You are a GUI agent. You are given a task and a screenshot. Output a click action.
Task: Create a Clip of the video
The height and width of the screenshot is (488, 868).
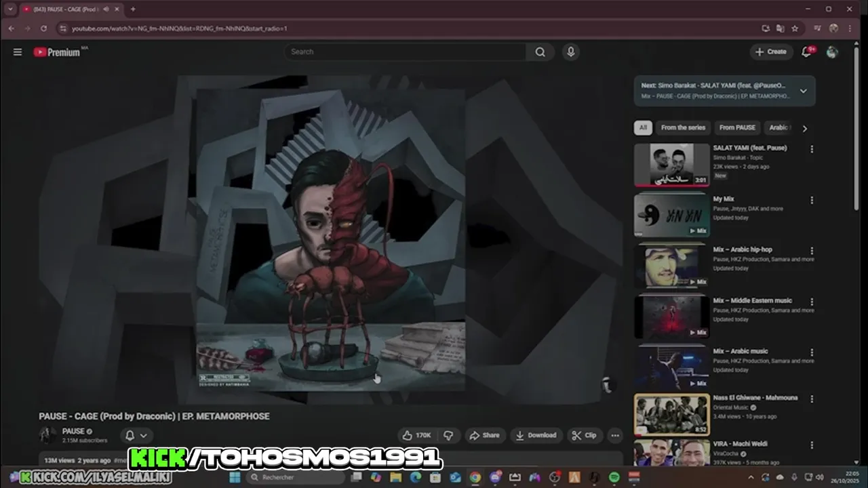pos(585,435)
